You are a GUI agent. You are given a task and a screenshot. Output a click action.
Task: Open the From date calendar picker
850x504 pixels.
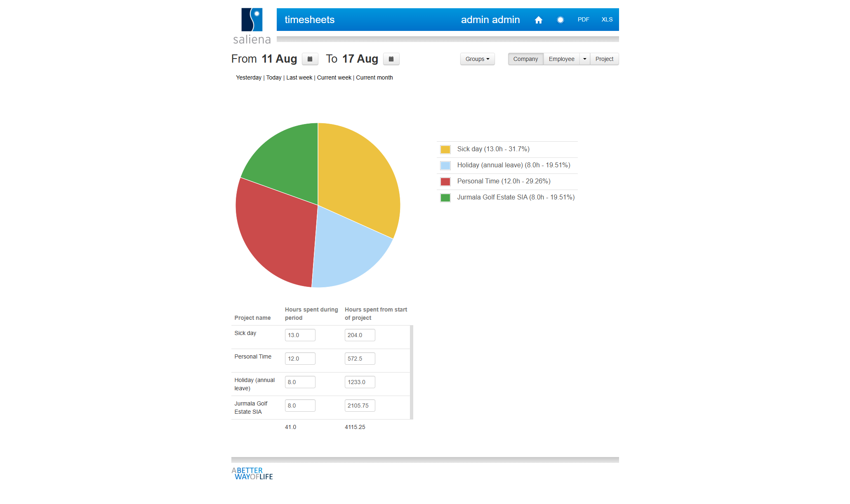(310, 59)
